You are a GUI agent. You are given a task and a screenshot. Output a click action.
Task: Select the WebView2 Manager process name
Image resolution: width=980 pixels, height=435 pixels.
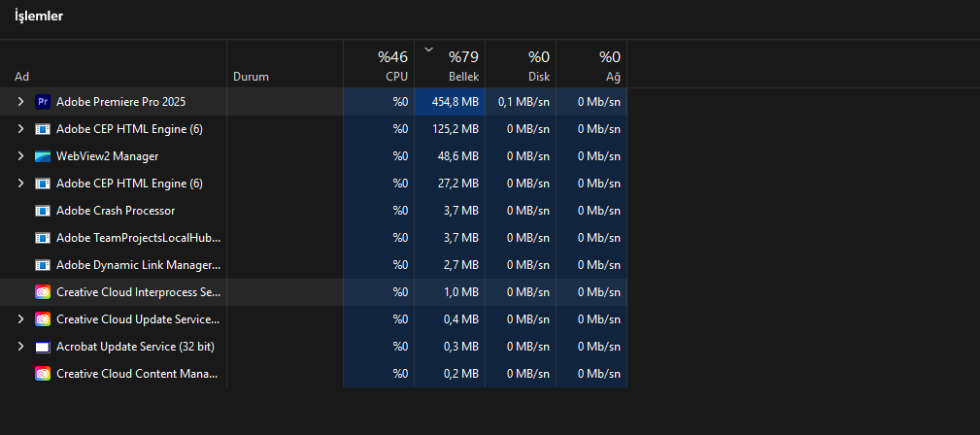pyautogui.click(x=108, y=156)
